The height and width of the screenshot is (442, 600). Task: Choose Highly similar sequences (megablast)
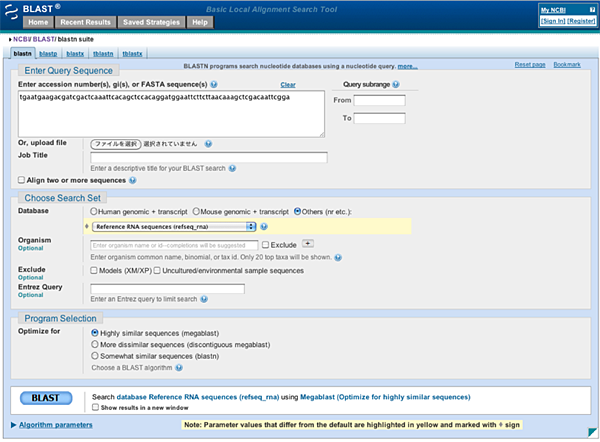95,333
